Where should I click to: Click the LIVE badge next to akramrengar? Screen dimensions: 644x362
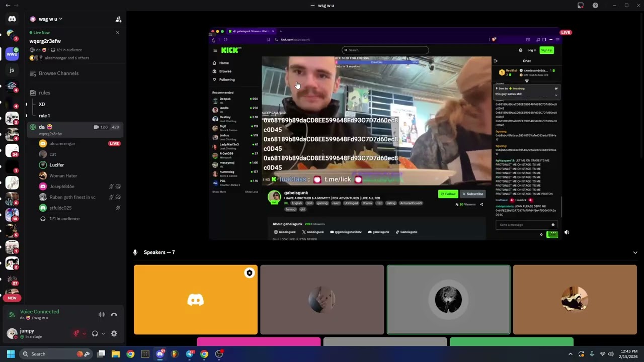point(114,144)
